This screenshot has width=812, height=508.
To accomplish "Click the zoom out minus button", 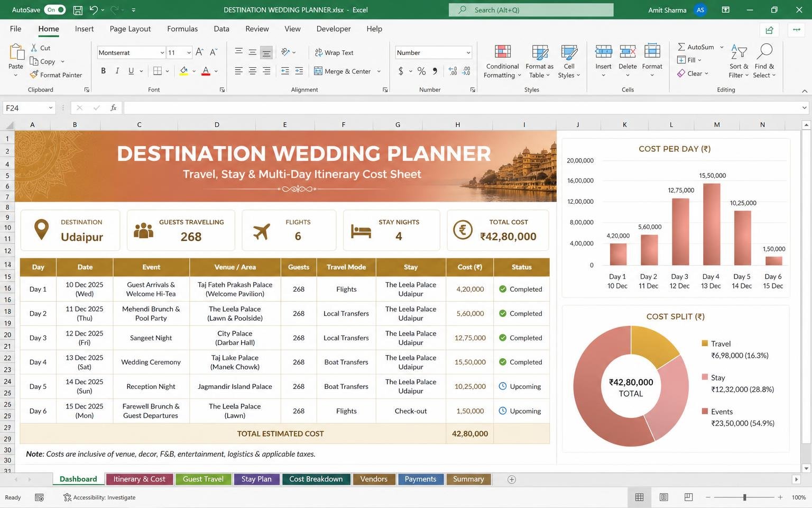I will (x=708, y=497).
